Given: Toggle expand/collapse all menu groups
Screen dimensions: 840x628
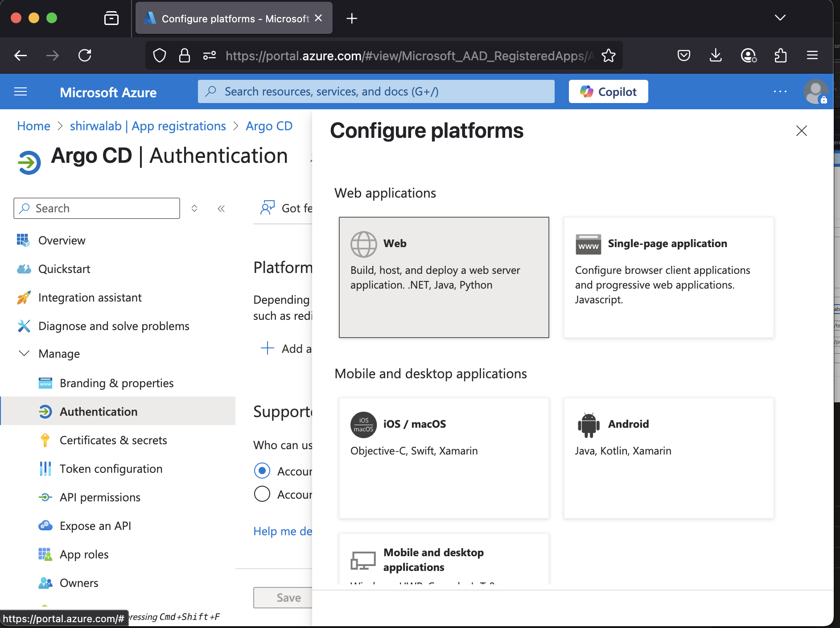Looking at the screenshot, I should (x=194, y=208).
